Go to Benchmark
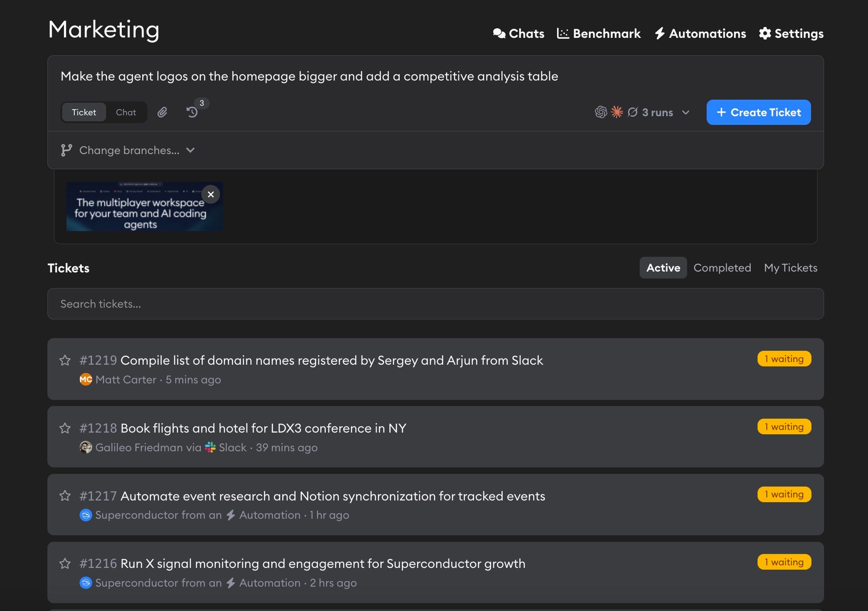Screen dimensions: 868x611 point(599,34)
